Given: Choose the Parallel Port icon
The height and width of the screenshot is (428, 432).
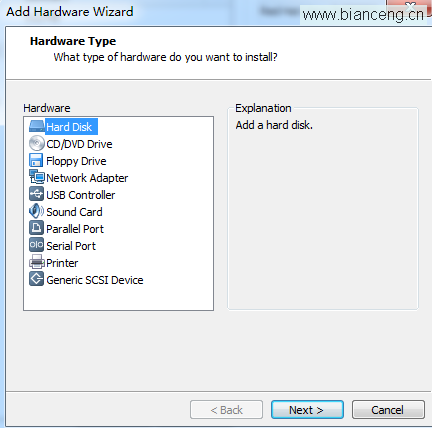Looking at the screenshot, I should click(x=36, y=228).
